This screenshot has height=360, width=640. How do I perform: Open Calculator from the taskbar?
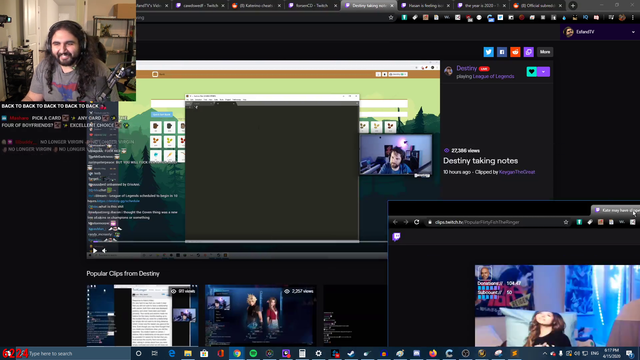302,353
